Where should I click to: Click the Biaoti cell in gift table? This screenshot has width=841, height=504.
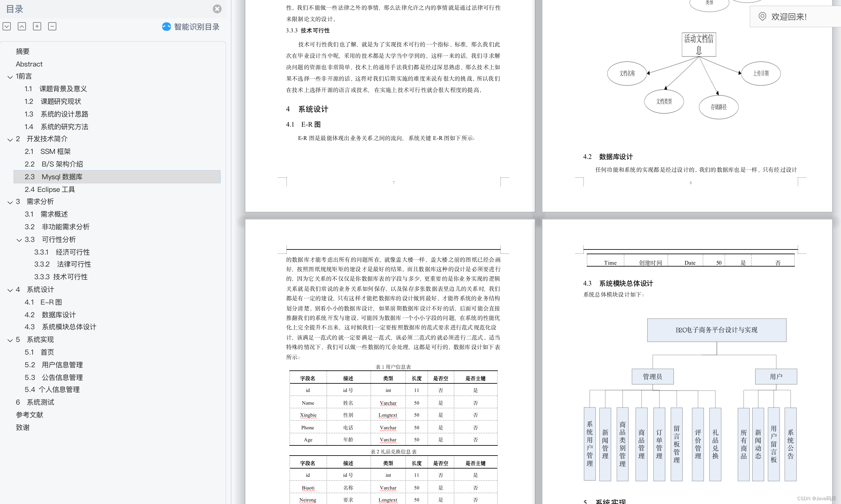coord(308,488)
